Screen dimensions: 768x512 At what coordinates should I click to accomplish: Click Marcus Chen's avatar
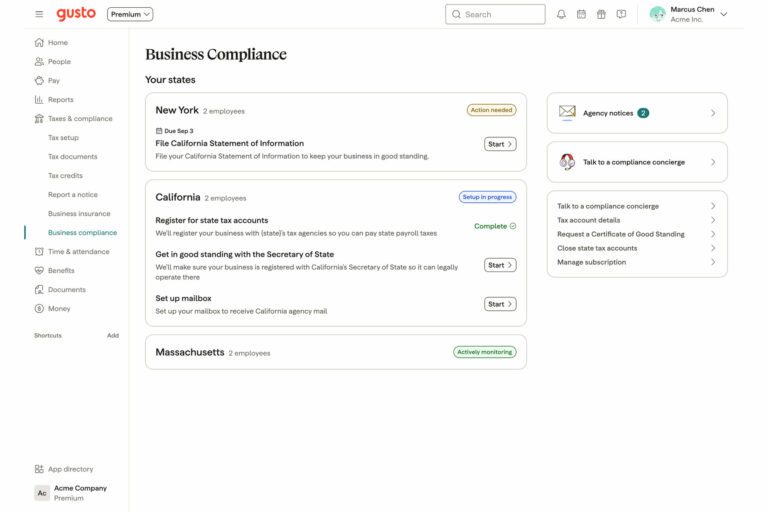[x=657, y=14]
